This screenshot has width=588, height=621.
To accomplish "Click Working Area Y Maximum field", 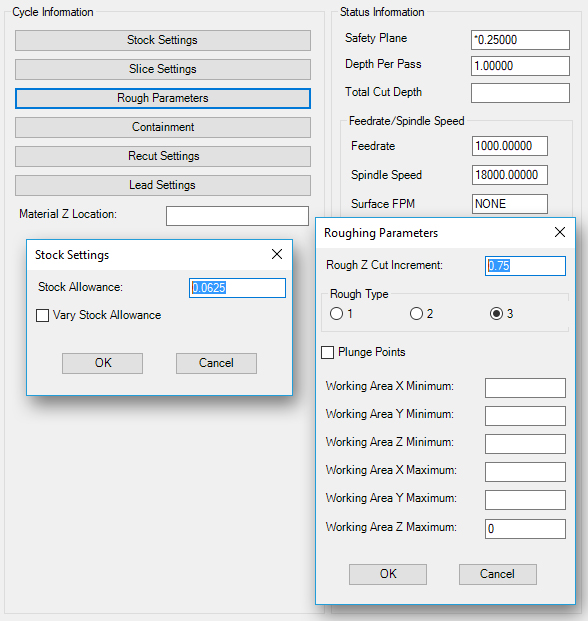I will tap(525, 500).
